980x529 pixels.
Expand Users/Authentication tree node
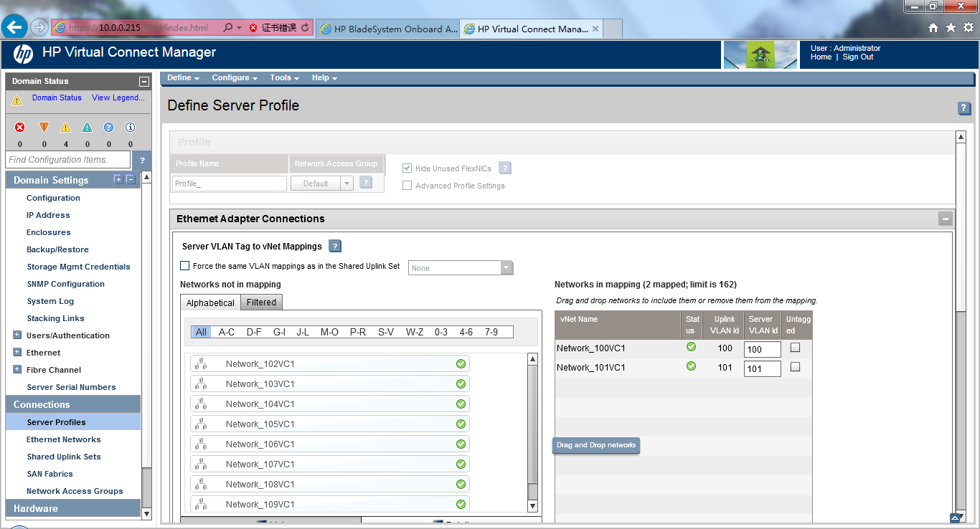[17, 335]
